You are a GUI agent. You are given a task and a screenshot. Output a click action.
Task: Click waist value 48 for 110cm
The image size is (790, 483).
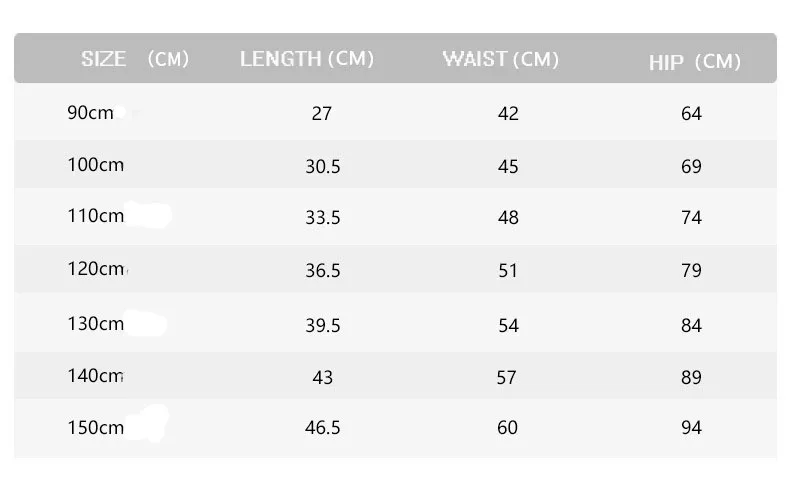pos(508,218)
